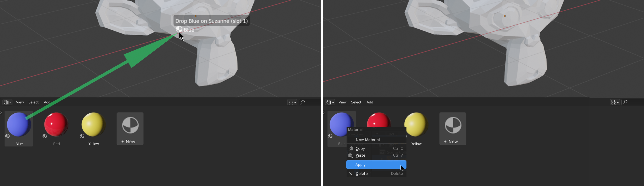The image size is (644, 186).
Task: Open display mode dropdown in right screenshot
Action: pyautogui.click(x=615, y=102)
